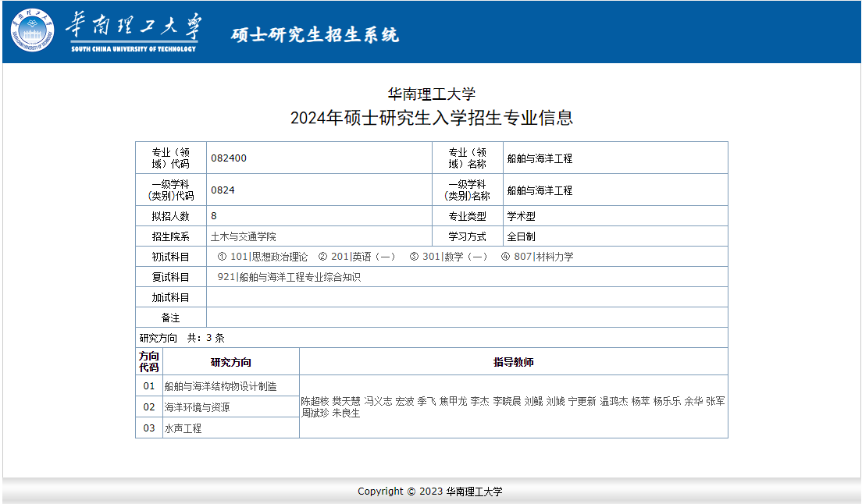The image size is (862, 504).
Task: Click the 学习方式 label cell
Action: [467, 236]
